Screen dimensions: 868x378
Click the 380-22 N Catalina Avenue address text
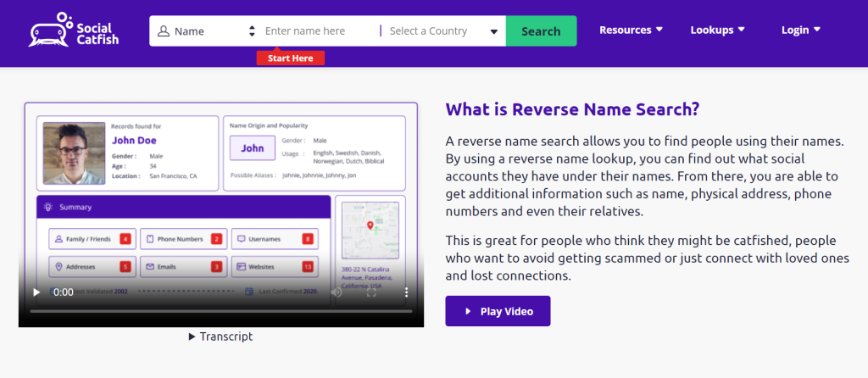click(x=369, y=278)
